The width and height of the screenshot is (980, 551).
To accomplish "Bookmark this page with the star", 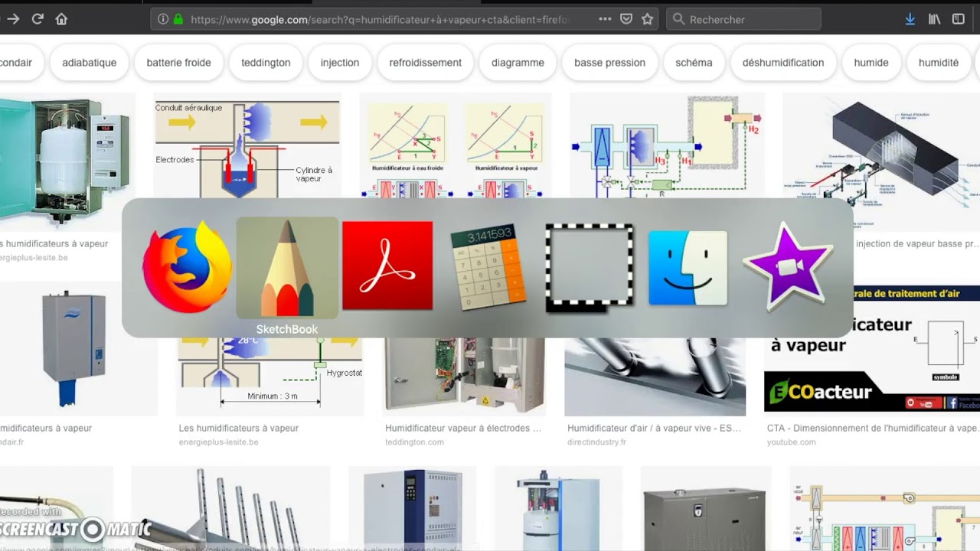I will (x=648, y=19).
